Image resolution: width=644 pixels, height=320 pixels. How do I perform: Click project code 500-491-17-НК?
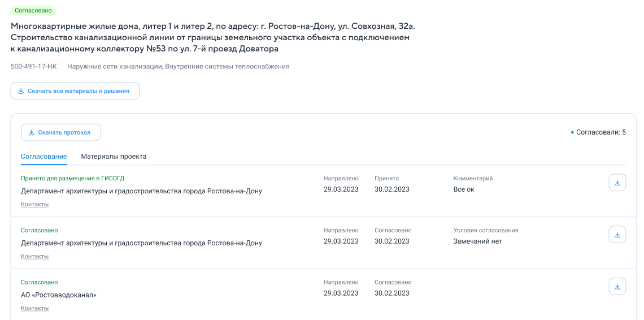34,66
